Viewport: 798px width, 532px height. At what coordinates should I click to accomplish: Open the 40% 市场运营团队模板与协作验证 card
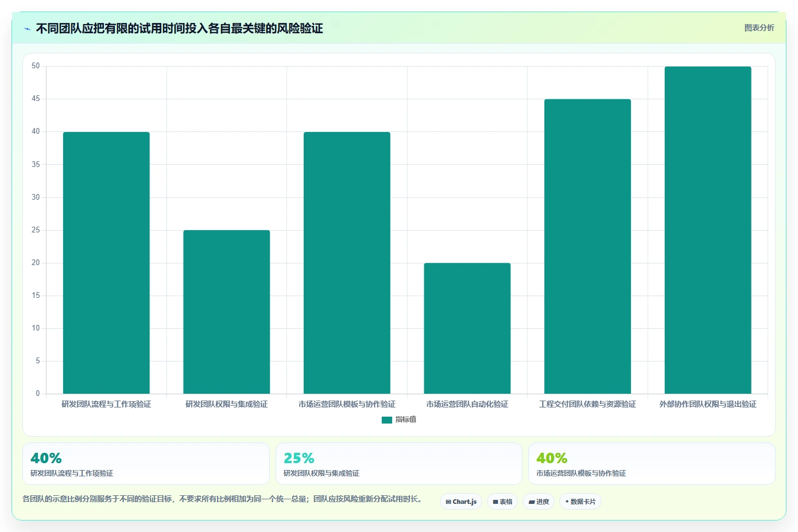coord(652,464)
